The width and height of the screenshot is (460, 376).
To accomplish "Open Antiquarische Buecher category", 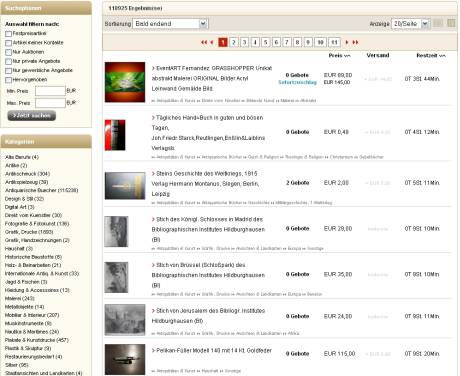I will click(x=42, y=190).
